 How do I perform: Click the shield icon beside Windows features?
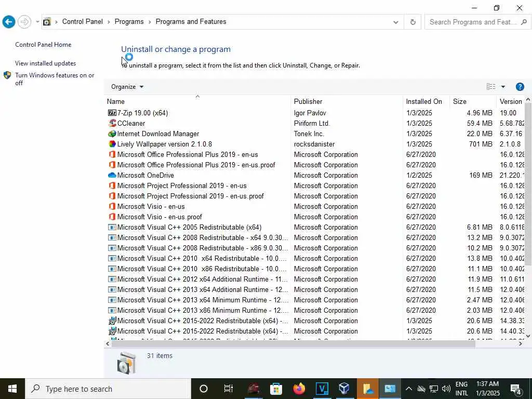click(7, 75)
